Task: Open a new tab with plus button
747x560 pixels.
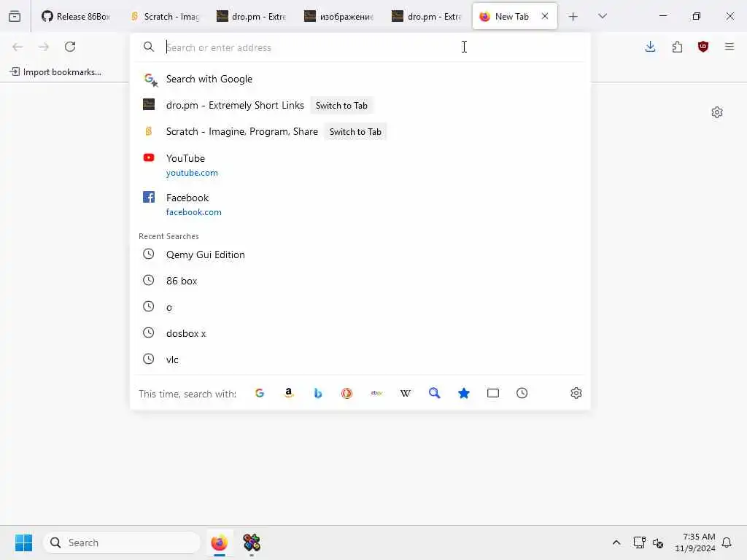Action: [x=573, y=17]
